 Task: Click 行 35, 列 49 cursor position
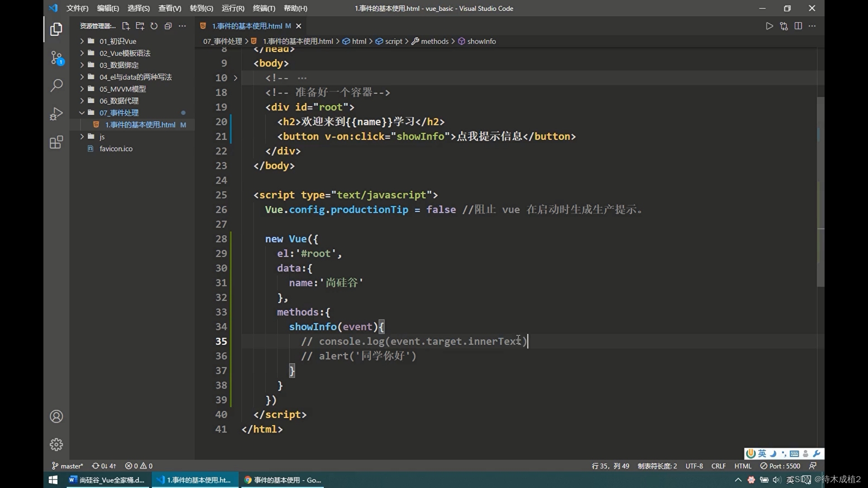(610, 466)
